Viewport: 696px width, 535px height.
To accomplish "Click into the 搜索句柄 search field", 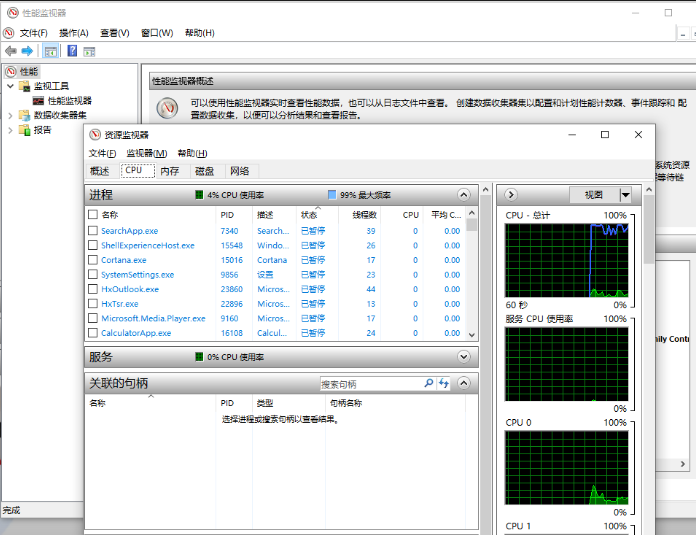I will tap(371, 384).
